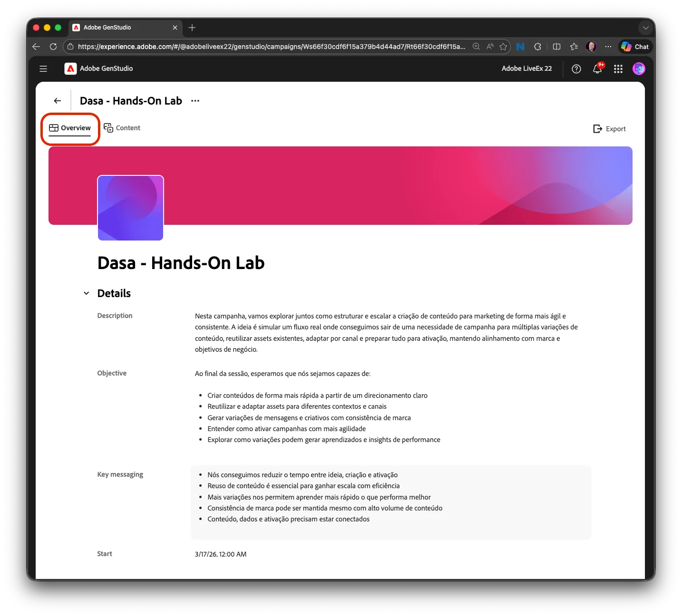Collapse the Details section
682x616 pixels.
(x=86, y=293)
